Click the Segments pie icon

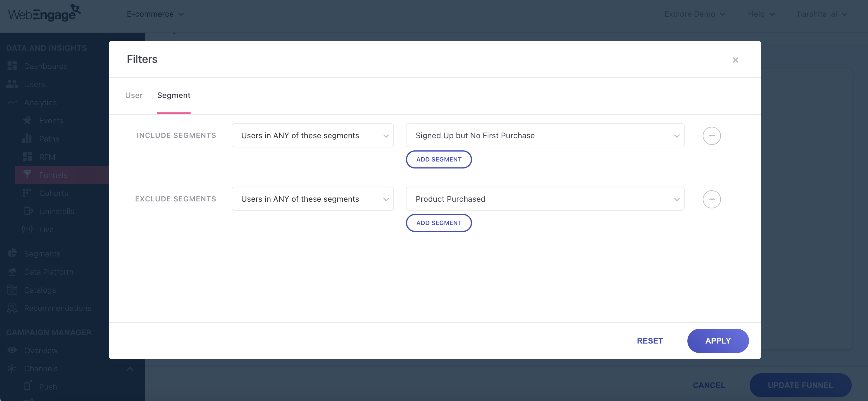tap(12, 253)
